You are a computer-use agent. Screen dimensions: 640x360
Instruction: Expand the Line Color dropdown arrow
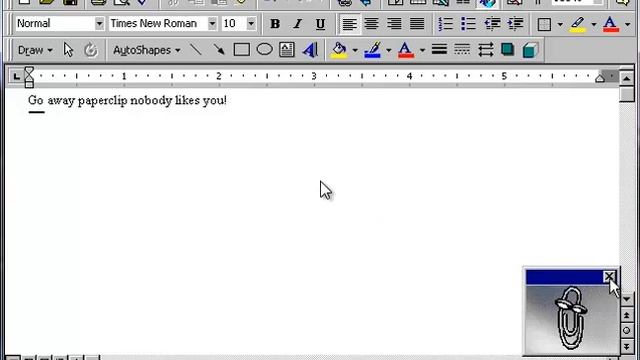point(389,51)
